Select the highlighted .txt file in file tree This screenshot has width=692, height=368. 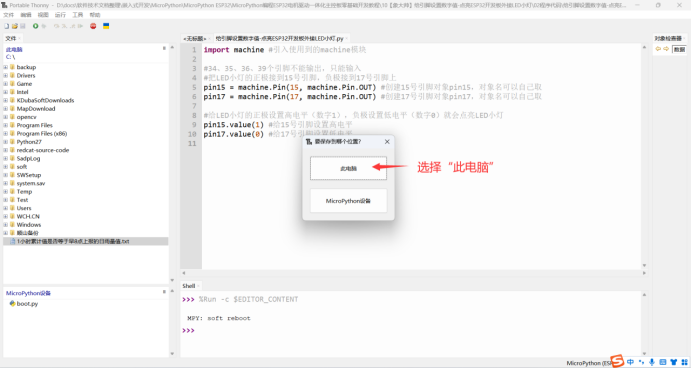pos(86,241)
